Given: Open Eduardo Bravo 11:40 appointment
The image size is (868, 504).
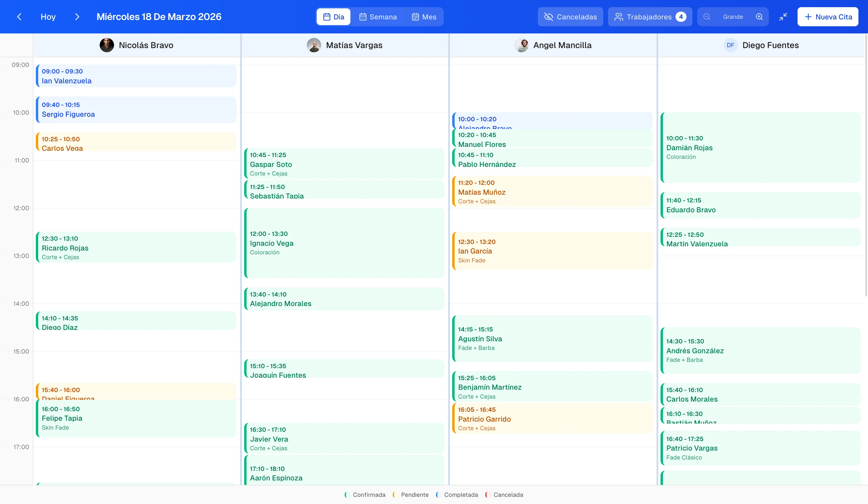Looking at the screenshot, I should click(761, 205).
